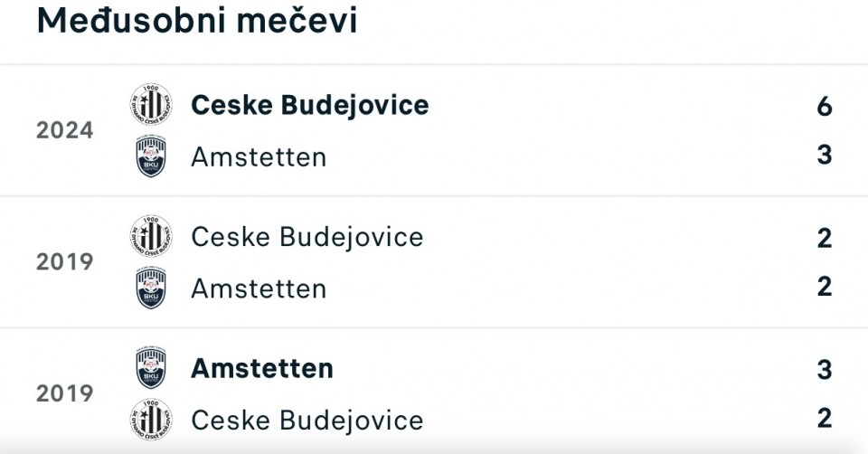Image resolution: width=868 pixels, height=454 pixels.
Task: Click the year label of Amstetten's 3-2 win
Action: 65,394
